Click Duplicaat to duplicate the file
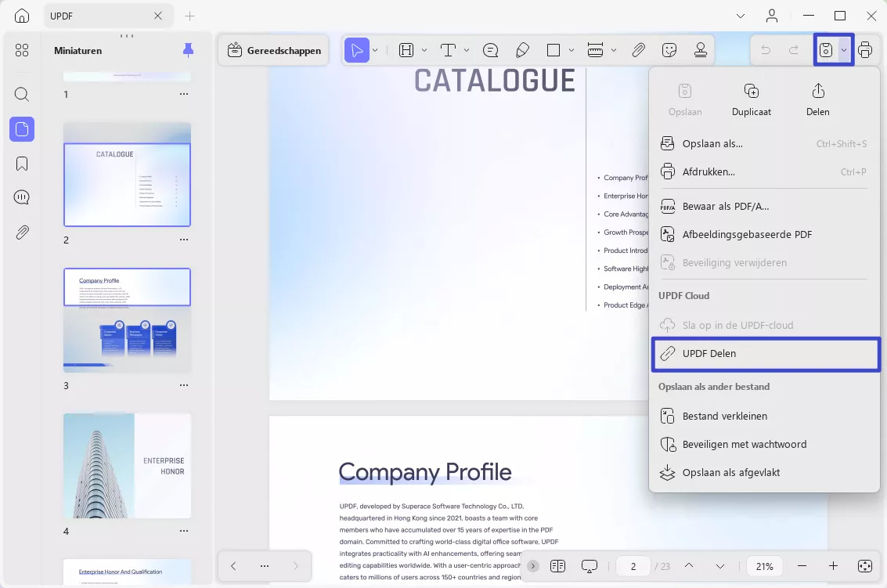This screenshot has height=588, width=887. tap(752, 99)
